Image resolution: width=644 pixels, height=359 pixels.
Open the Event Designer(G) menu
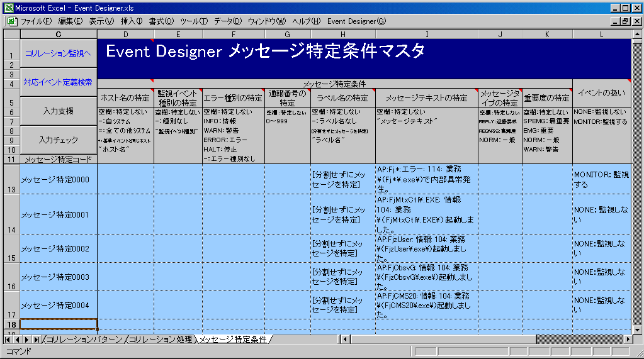tap(356, 21)
